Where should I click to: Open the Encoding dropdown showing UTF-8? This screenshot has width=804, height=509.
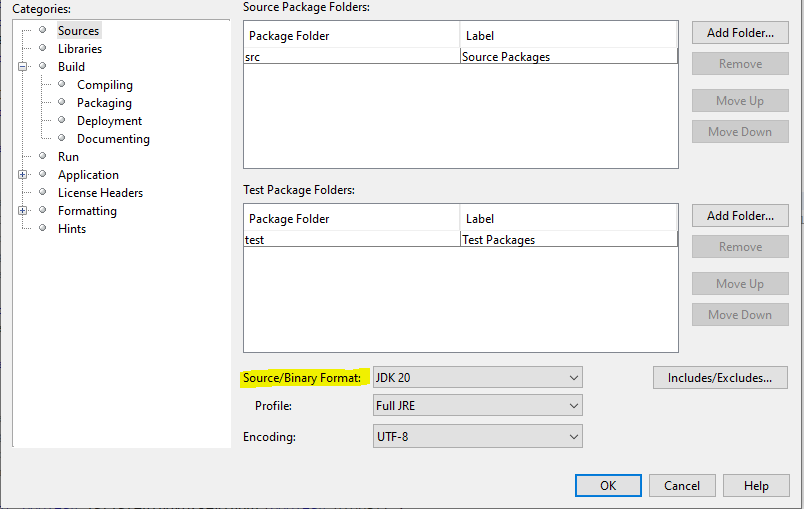click(477, 437)
